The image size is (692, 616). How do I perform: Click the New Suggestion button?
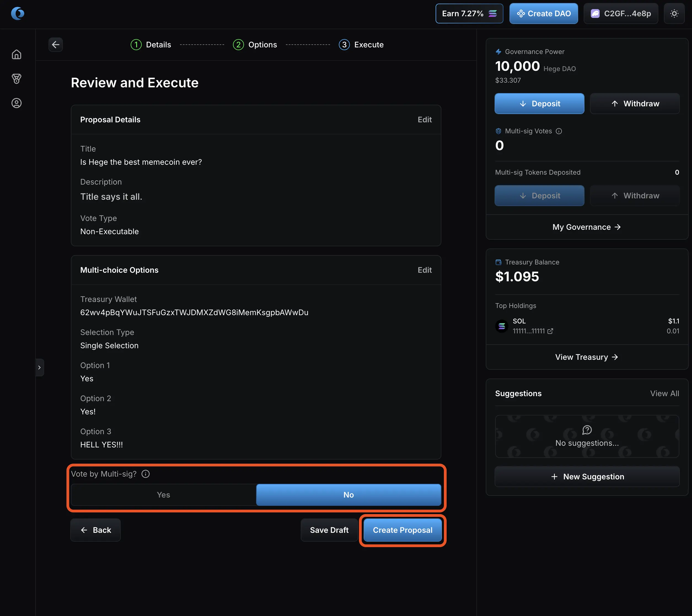click(587, 477)
